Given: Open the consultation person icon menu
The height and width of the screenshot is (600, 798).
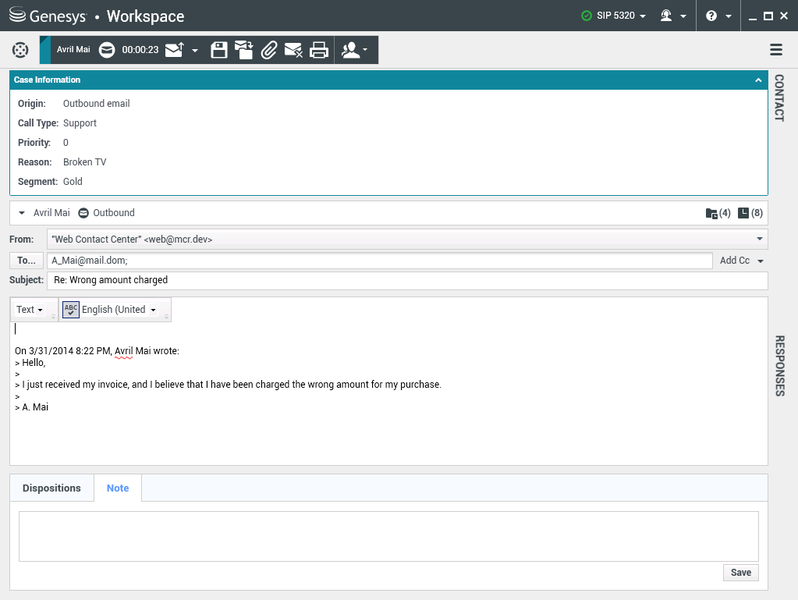Looking at the screenshot, I should point(354,50).
